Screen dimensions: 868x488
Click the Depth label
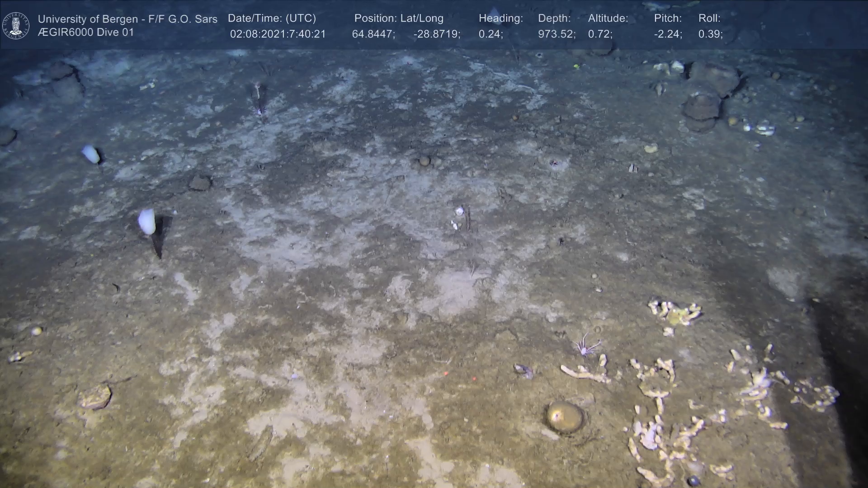[554, 18]
